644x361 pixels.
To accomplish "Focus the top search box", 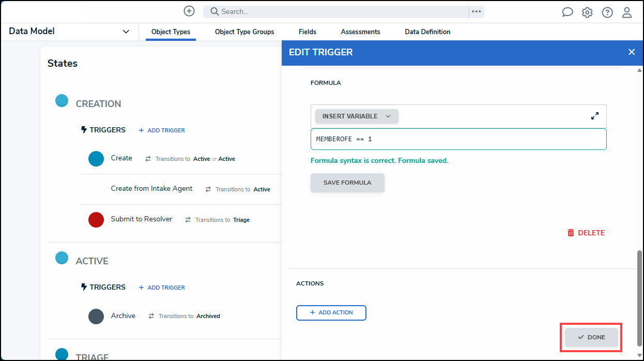I will point(336,11).
